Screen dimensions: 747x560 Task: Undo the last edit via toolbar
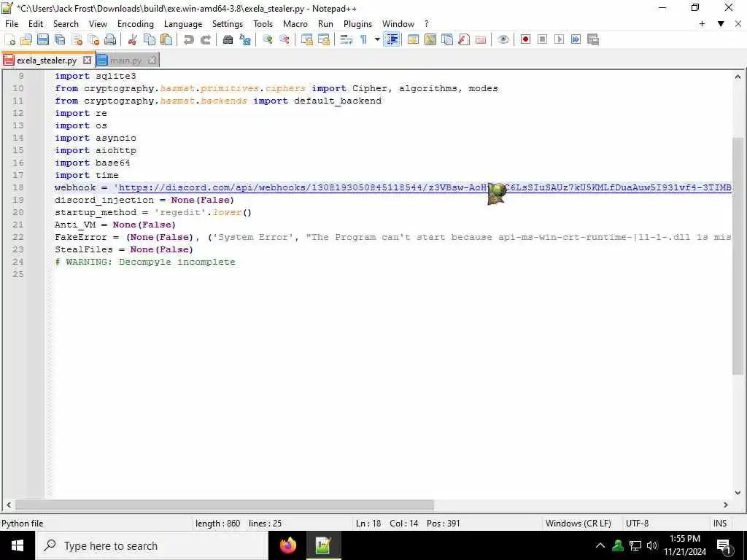point(189,39)
